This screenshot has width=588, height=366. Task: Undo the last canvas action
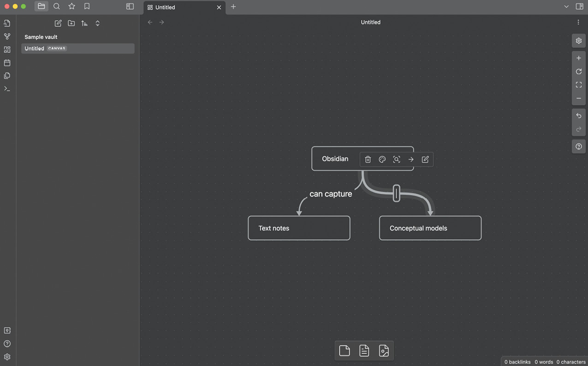pos(578,116)
